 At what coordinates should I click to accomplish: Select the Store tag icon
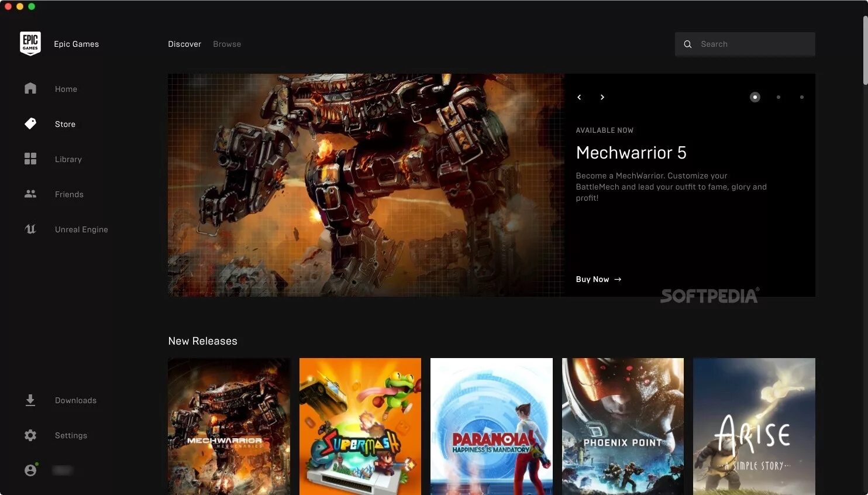point(30,123)
